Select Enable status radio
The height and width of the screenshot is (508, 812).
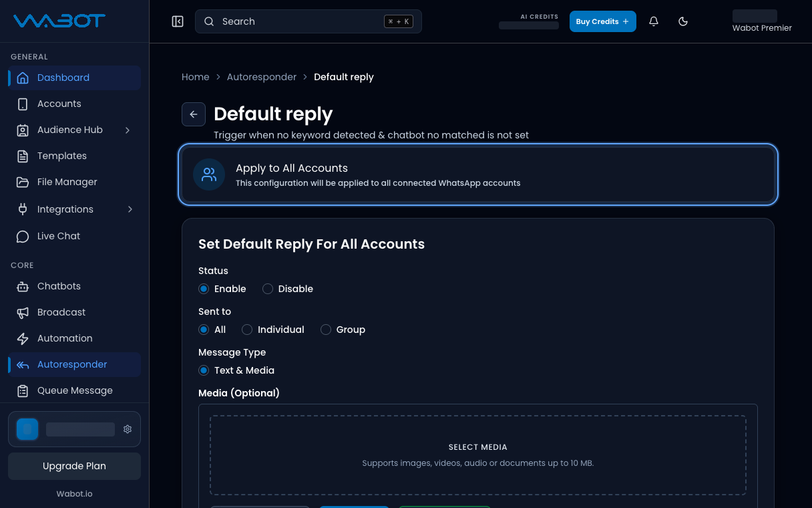204,289
